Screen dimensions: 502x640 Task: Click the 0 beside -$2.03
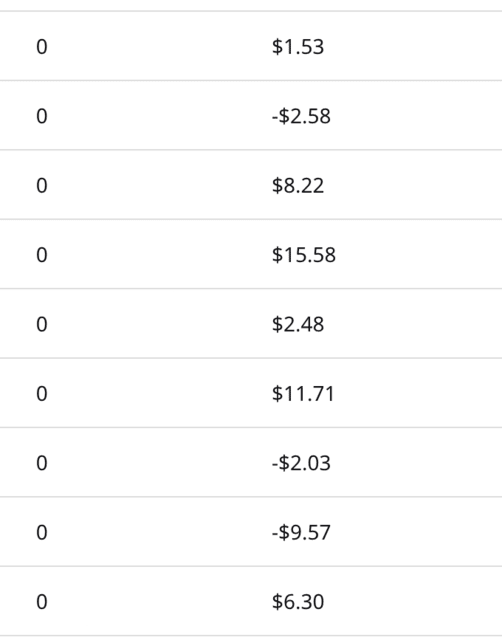point(42,463)
